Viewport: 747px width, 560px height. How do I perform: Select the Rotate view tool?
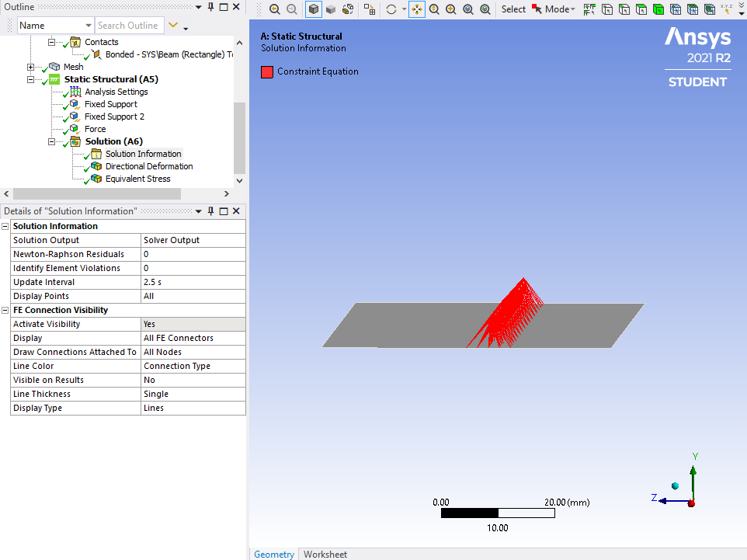[391, 9]
